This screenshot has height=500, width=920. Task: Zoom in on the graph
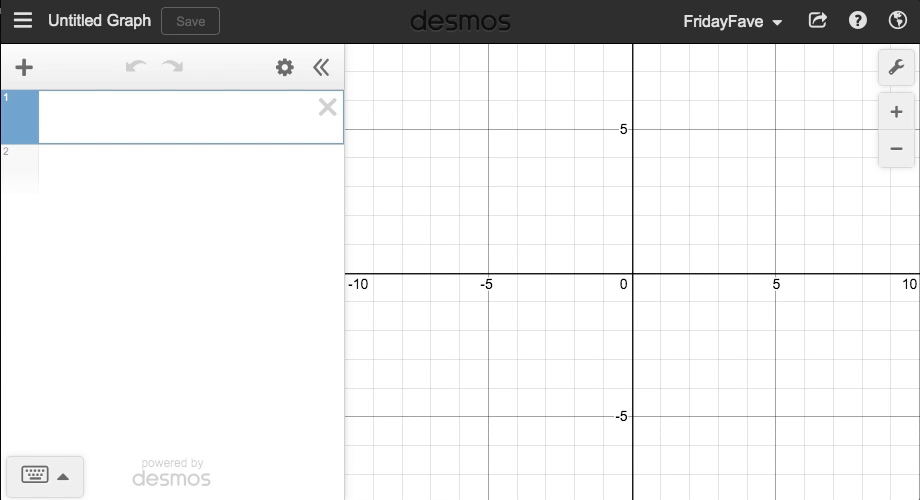896,112
